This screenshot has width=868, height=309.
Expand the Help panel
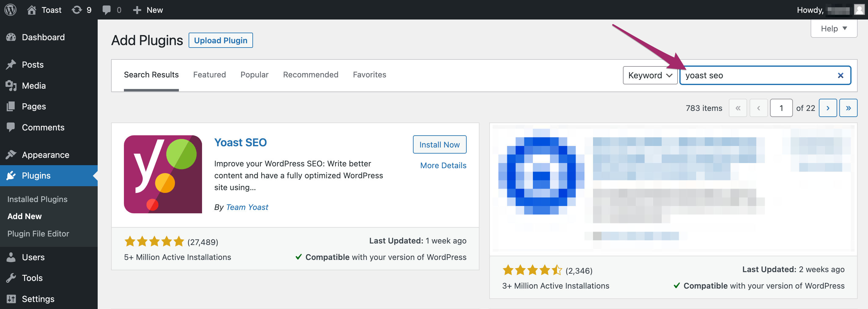click(833, 29)
